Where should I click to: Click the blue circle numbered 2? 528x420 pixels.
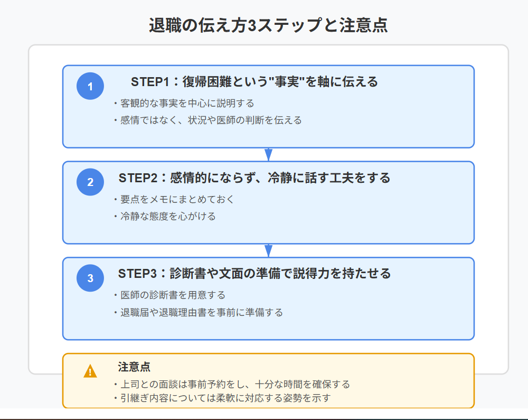[90, 182]
